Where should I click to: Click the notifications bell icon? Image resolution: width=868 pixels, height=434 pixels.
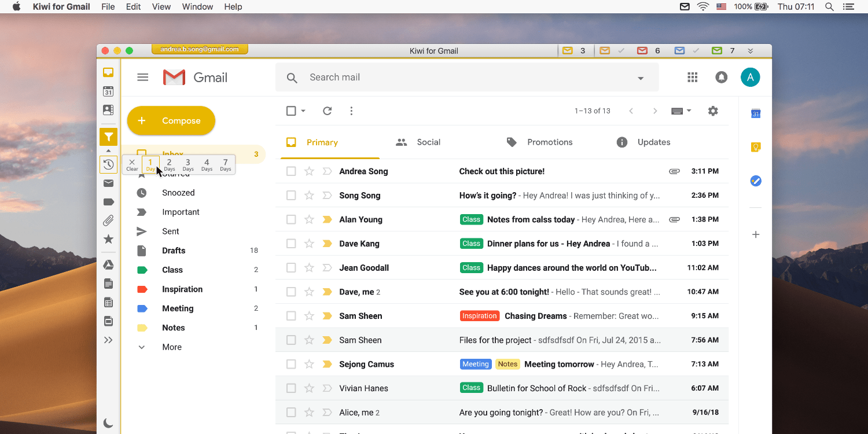point(721,77)
